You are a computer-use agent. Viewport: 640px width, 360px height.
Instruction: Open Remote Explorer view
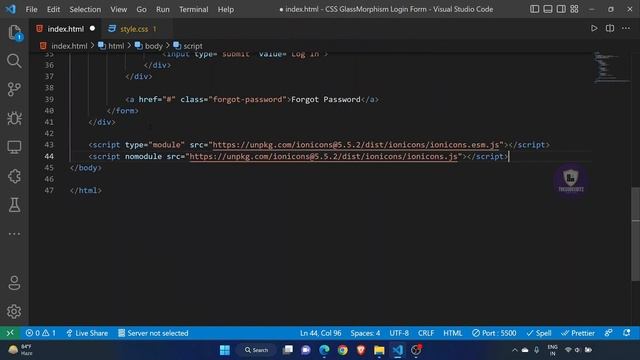click(x=14, y=147)
